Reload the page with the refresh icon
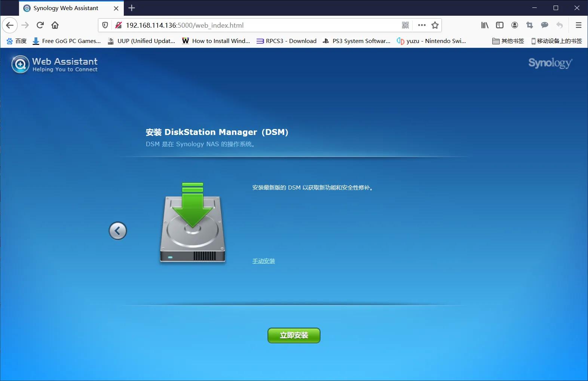Screen dimensions: 588x381 pos(40,25)
